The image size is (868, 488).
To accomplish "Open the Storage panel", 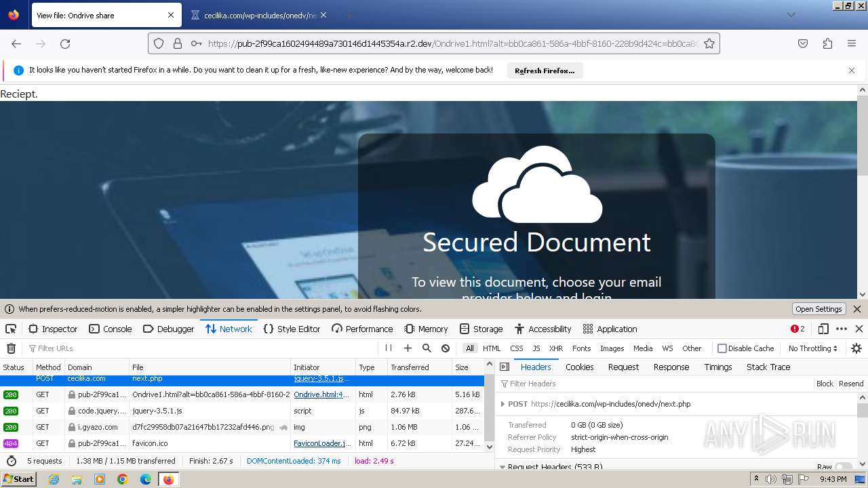I will click(481, 329).
